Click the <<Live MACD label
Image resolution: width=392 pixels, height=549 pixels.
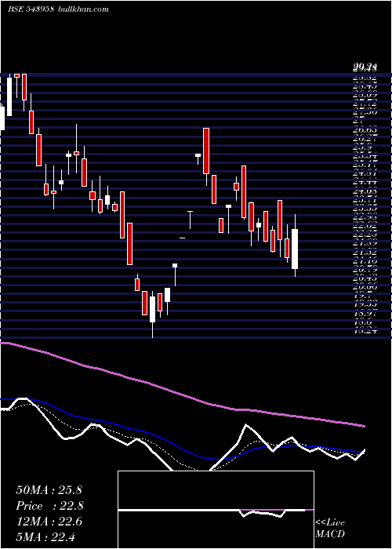[330, 528]
